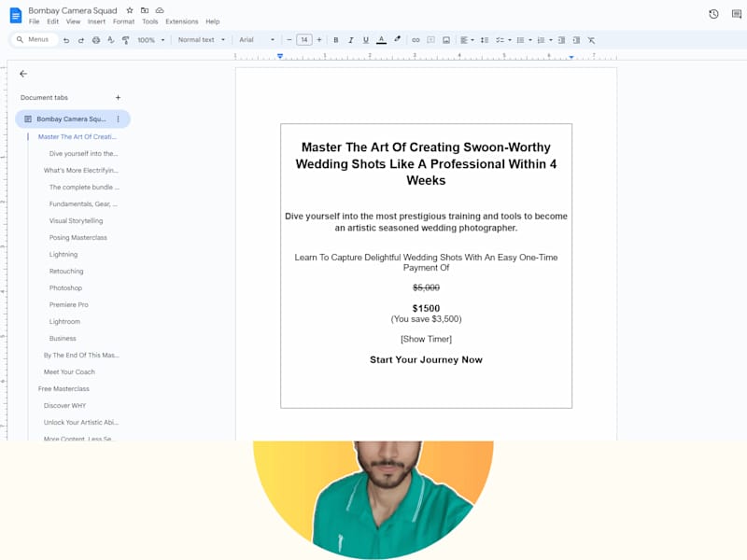Activate the paint format tool
This screenshot has height=560, width=747.
tap(126, 40)
